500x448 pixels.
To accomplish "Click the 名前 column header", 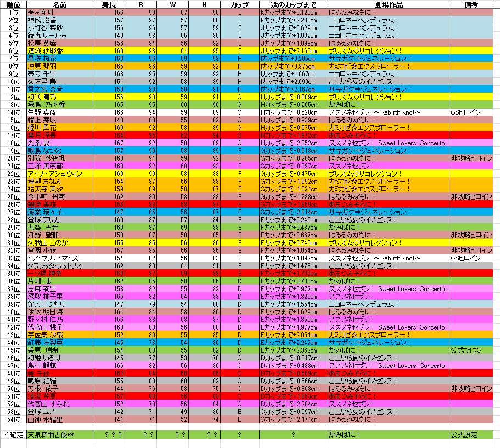I will [60, 4].
